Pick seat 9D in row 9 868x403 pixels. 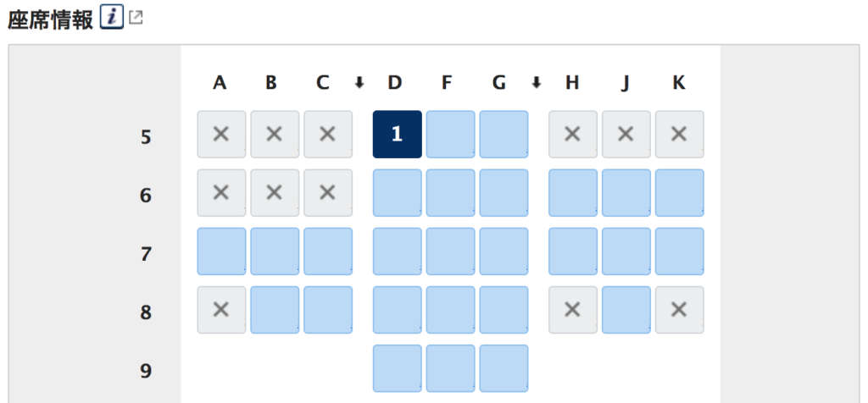coord(397,369)
